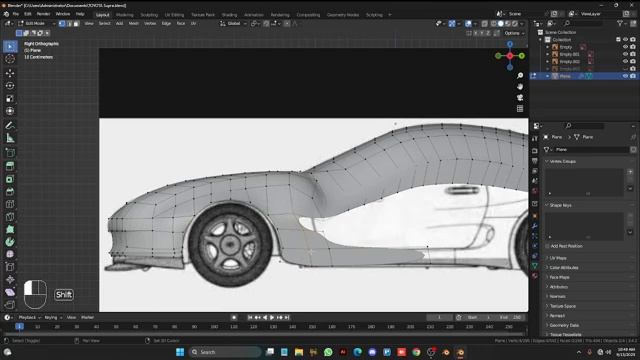Viewport: 640px width, 360px height.
Task: Click the blue Z axis gizmo handle
Action: [x=510, y=44]
